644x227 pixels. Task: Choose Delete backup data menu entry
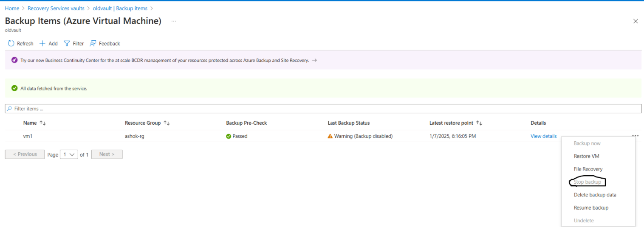click(595, 195)
